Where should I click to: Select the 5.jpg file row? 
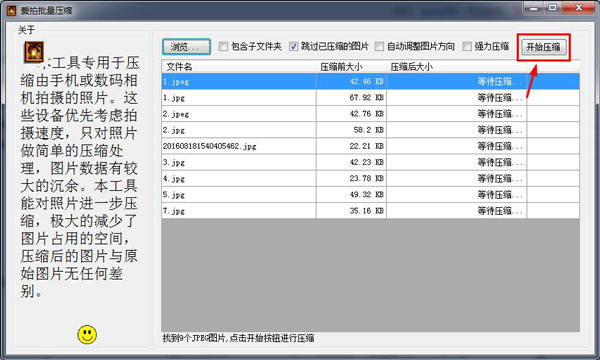[370, 195]
